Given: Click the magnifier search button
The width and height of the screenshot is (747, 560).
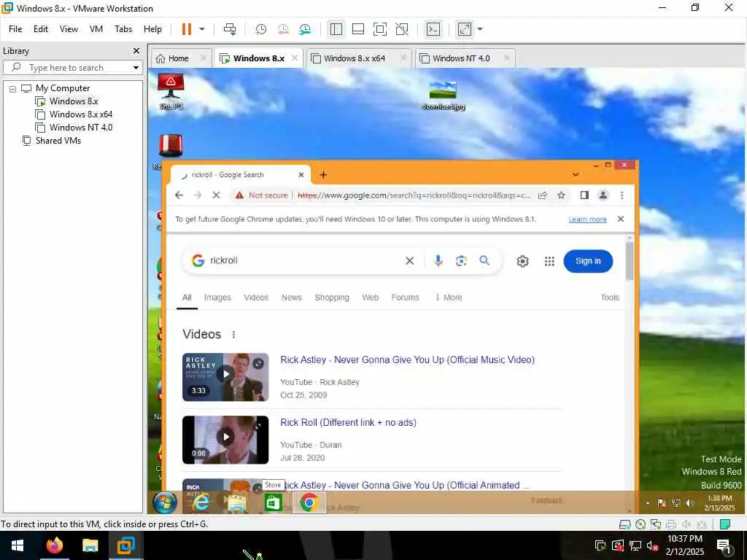Looking at the screenshot, I should coord(484,260).
